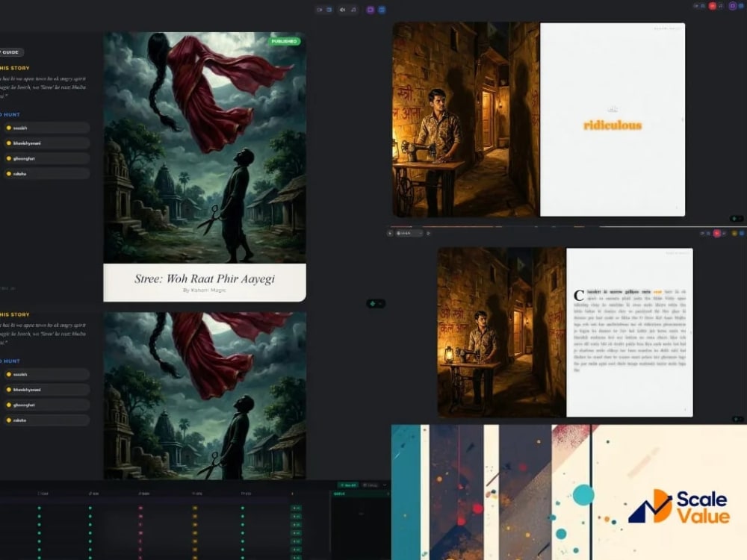Toggle the green pill control between the two covers
The image size is (747, 560).
click(376, 303)
